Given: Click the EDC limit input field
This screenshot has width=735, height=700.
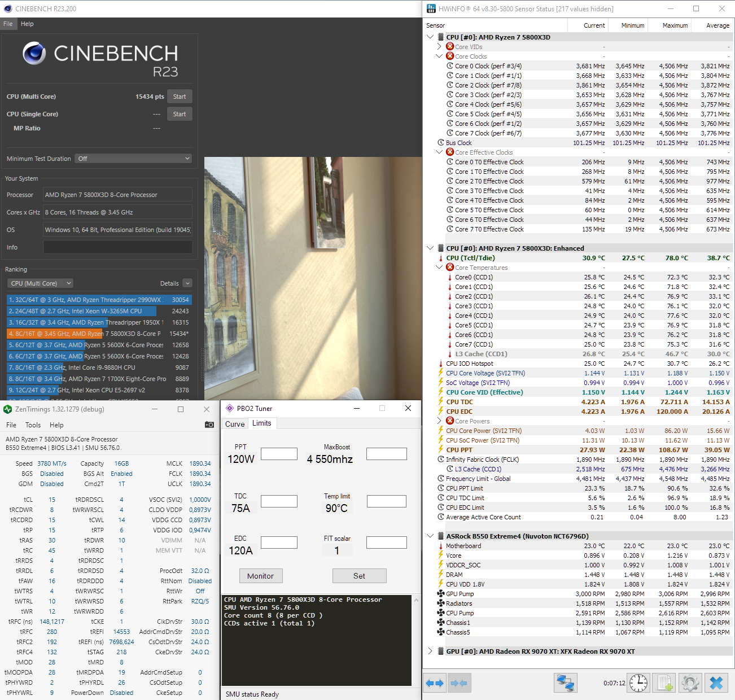Looking at the screenshot, I should (x=279, y=542).
